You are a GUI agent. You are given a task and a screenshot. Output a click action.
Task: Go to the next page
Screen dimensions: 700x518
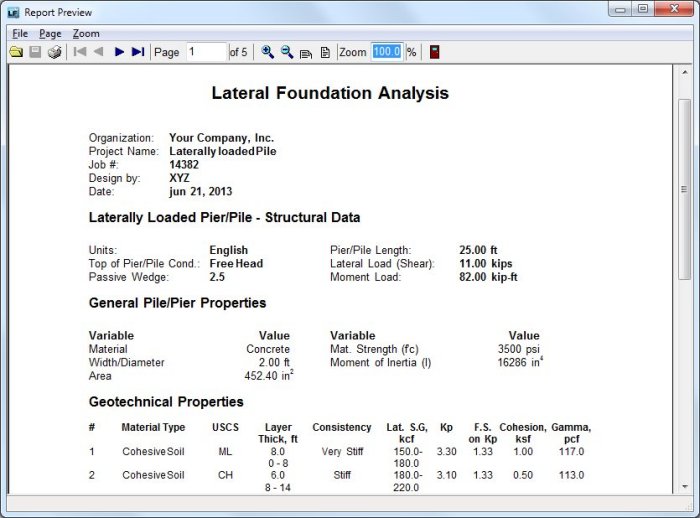tap(119, 52)
